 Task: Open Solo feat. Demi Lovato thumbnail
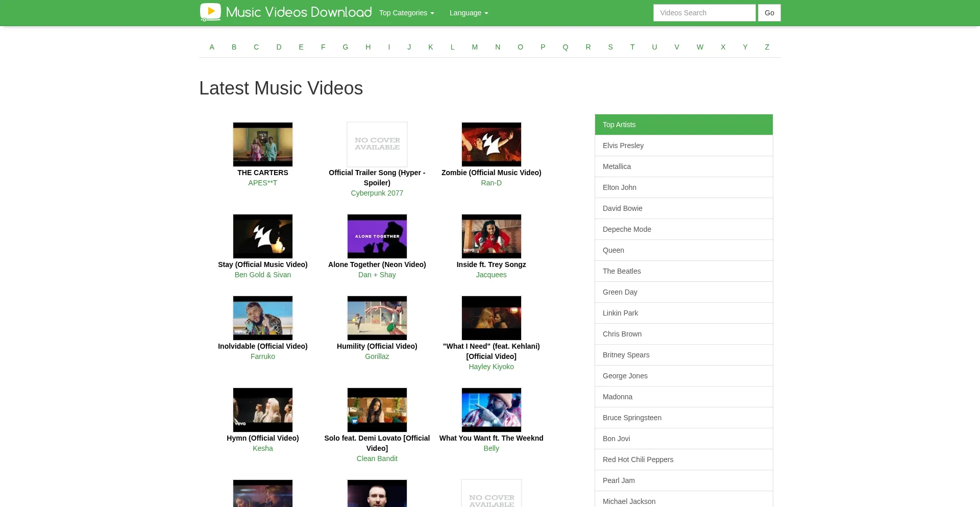pos(377,410)
